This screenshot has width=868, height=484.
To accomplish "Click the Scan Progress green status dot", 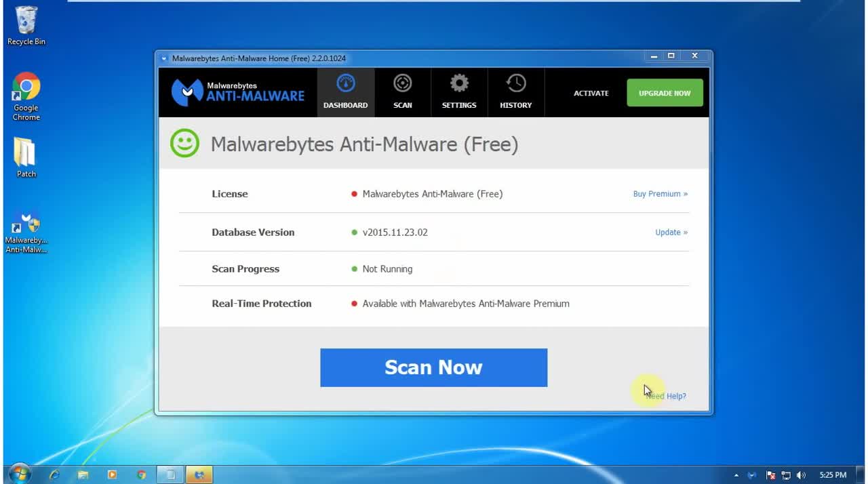I will click(x=354, y=269).
